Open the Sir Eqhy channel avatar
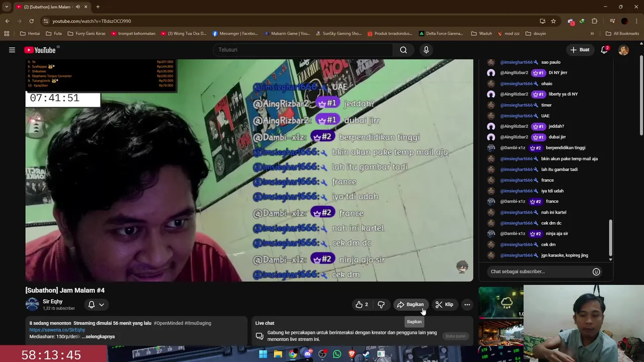 (32, 305)
